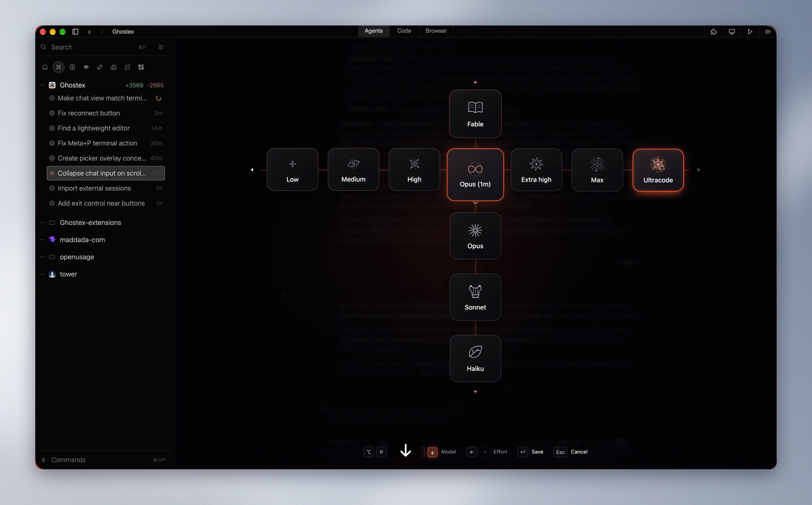The height and width of the screenshot is (505, 812).
Task: Expand the maddada-com project
Action: point(43,240)
